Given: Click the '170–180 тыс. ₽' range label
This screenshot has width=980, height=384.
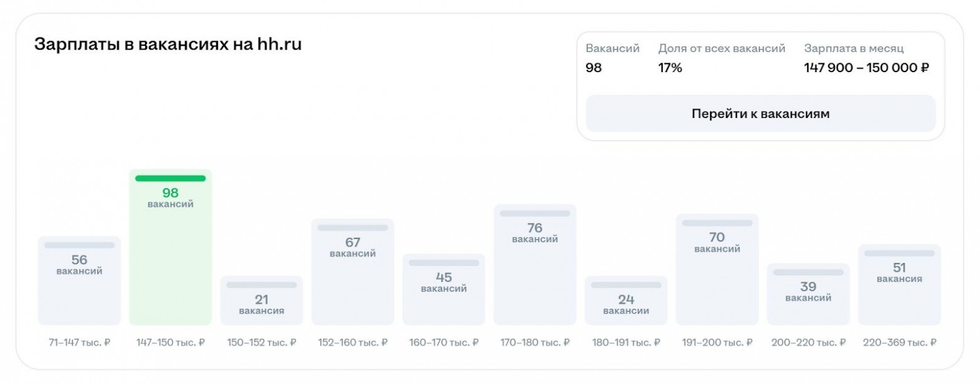Looking at the screenshot, I should 535,343.
